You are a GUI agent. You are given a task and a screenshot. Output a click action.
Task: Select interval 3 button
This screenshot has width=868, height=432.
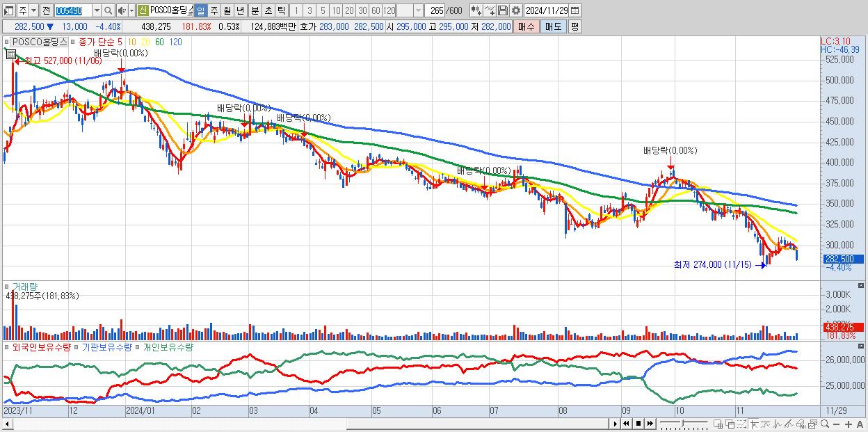[x=310, y=10]
